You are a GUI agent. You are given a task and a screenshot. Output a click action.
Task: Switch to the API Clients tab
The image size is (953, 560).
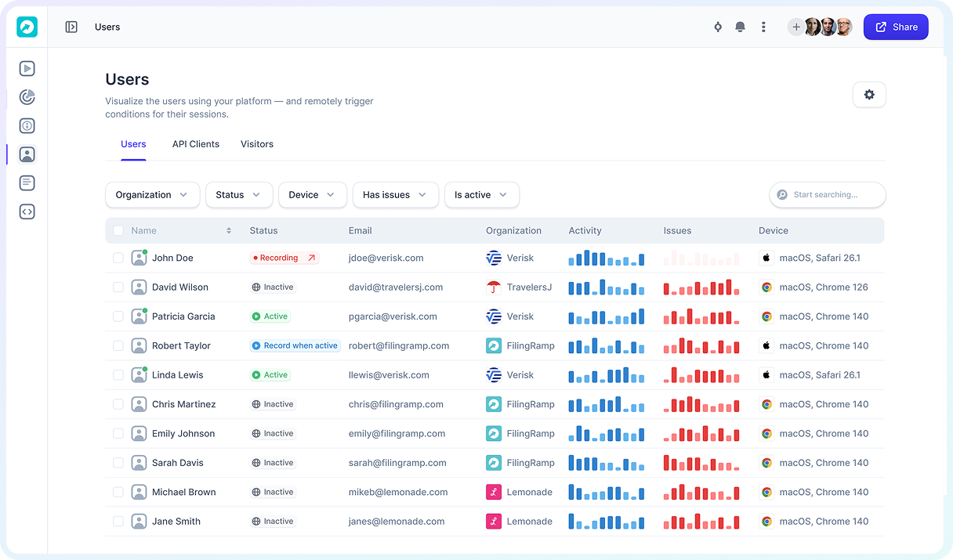(195, 144)
